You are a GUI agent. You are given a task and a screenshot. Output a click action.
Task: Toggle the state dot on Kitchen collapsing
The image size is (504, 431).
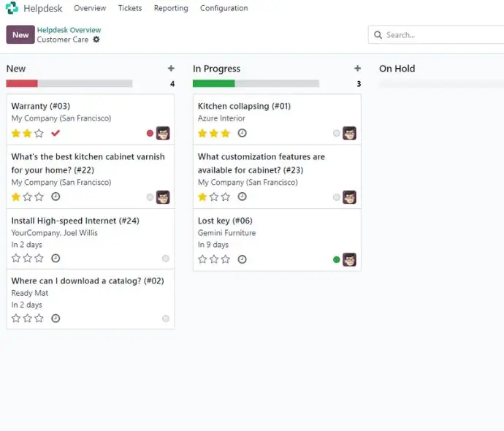click(x=336, y=133)
